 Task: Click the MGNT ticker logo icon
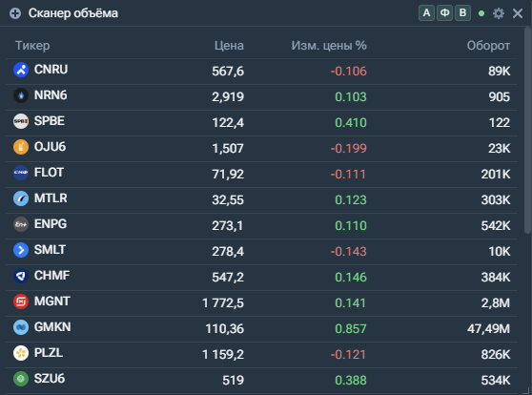pyautogui.click(x=21, y=301)
